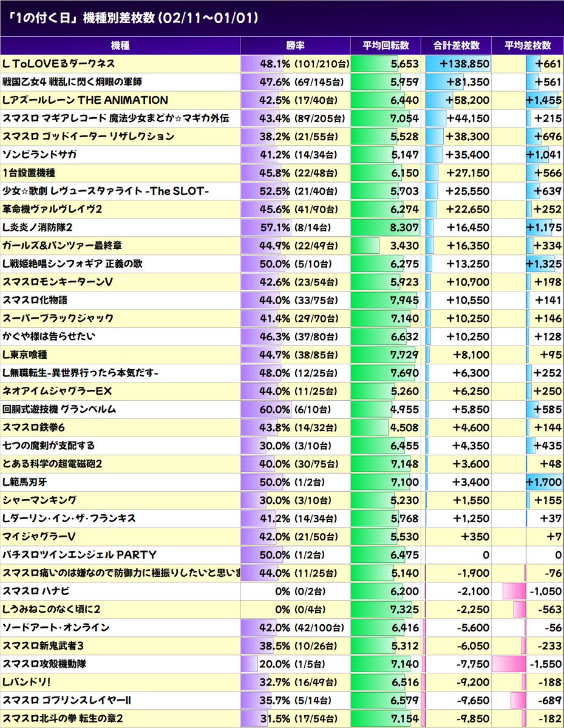Click the -1,050 average value

(x=546, y=591)
